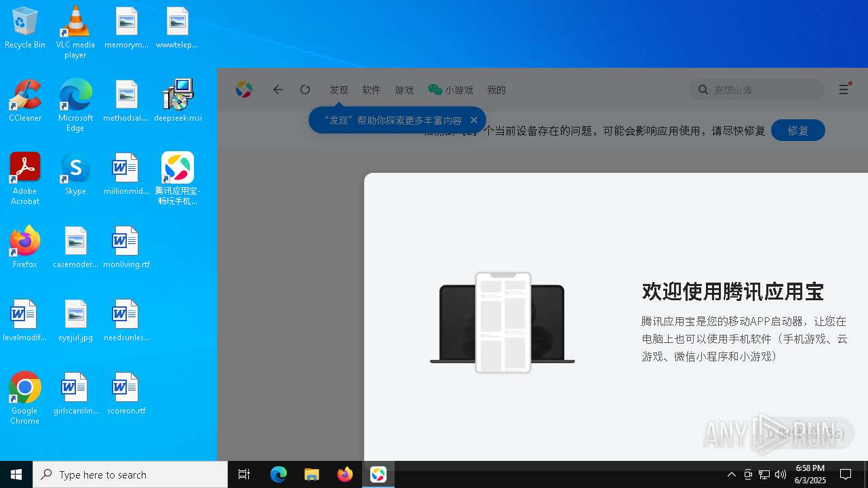Select the needsunles... Word document
Image resolution: width=868 pixels, height=488 pixels.
click(x=126, y=320)
